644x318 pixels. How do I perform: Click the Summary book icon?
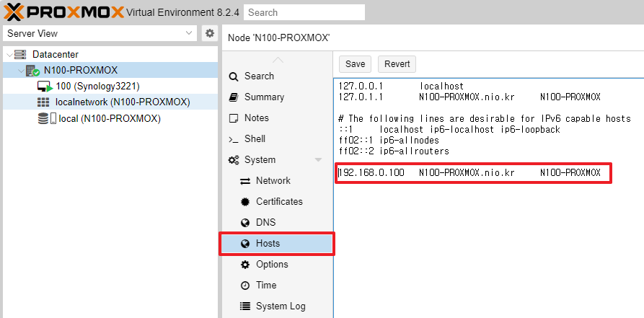[x=233, y=97]
